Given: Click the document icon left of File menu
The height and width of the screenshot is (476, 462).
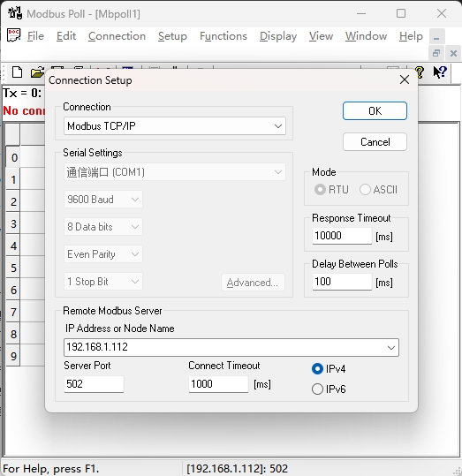Looking at the screenshot, I should point(13,35).
